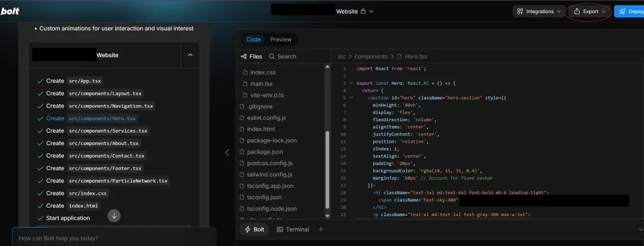
Task: Click the Hero.tsx breadcrumb segment
Action: coord(416,56)
